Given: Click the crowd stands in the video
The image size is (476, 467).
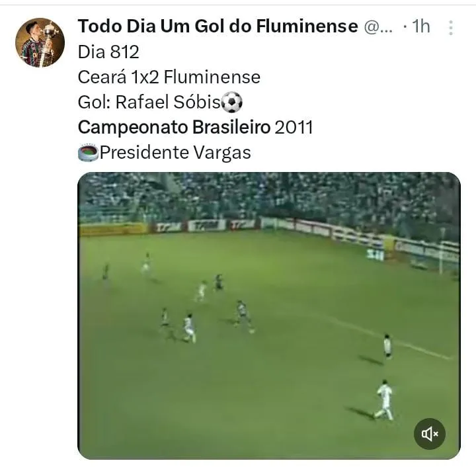Looking at the screenshot, I should (269, 197).
